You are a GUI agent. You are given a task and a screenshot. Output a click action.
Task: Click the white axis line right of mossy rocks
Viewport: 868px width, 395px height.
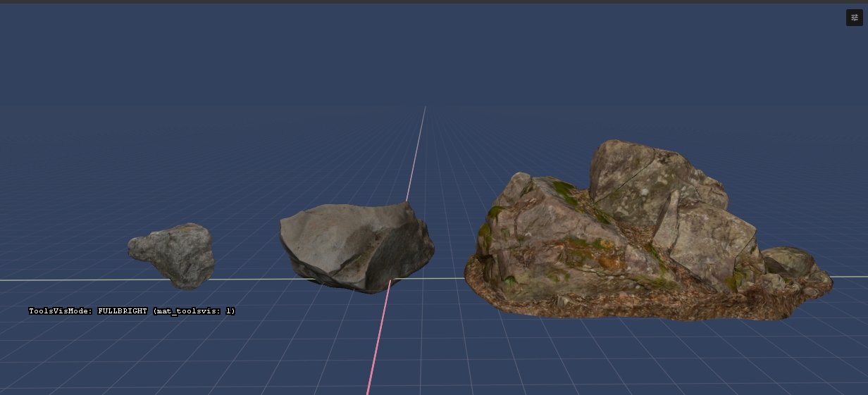849,277
